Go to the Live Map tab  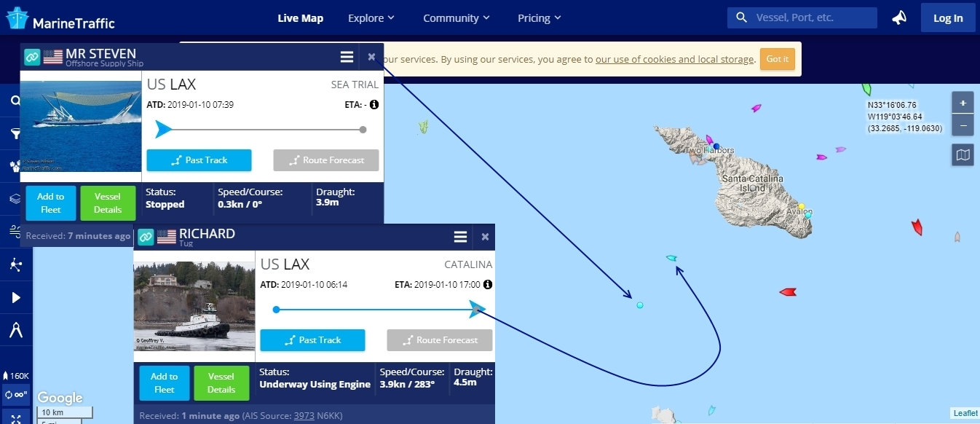pos(300,18)
